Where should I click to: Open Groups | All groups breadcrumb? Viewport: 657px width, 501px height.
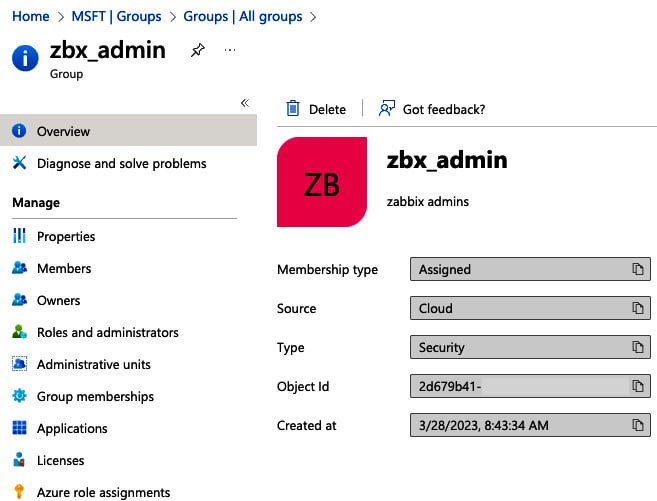(243, 16)
